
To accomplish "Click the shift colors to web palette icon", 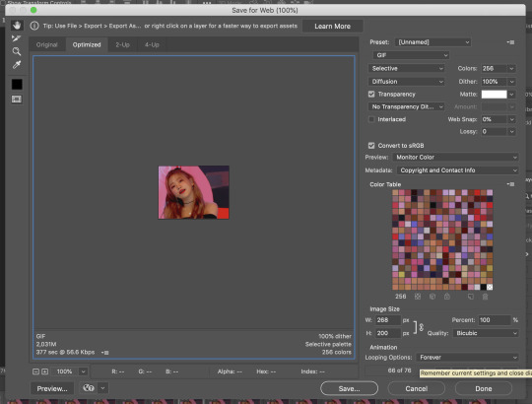I will coord(432,297).
